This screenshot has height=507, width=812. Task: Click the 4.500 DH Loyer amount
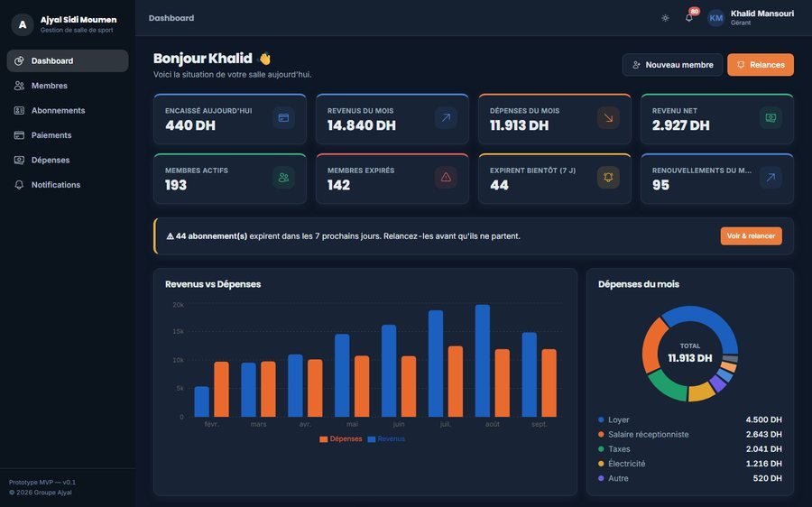764,420
